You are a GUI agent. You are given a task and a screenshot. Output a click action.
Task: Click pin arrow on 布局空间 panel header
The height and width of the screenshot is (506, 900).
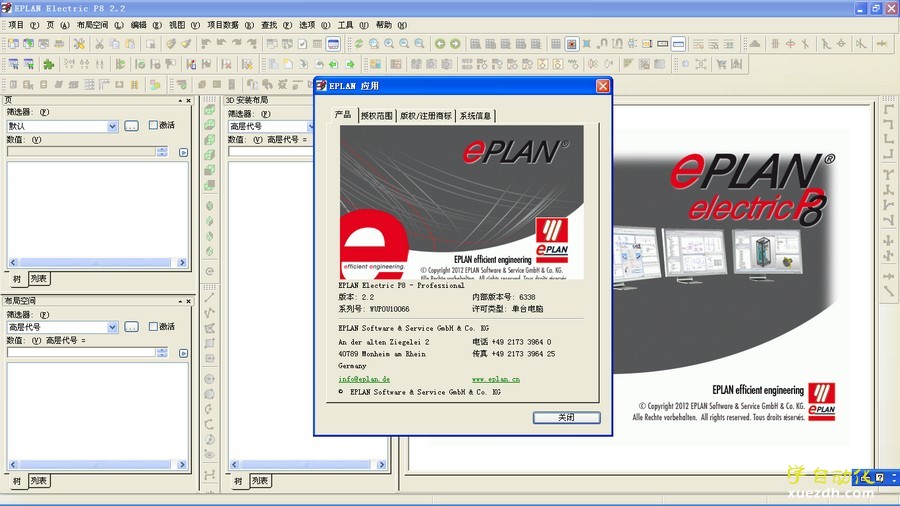pos(180,301)
